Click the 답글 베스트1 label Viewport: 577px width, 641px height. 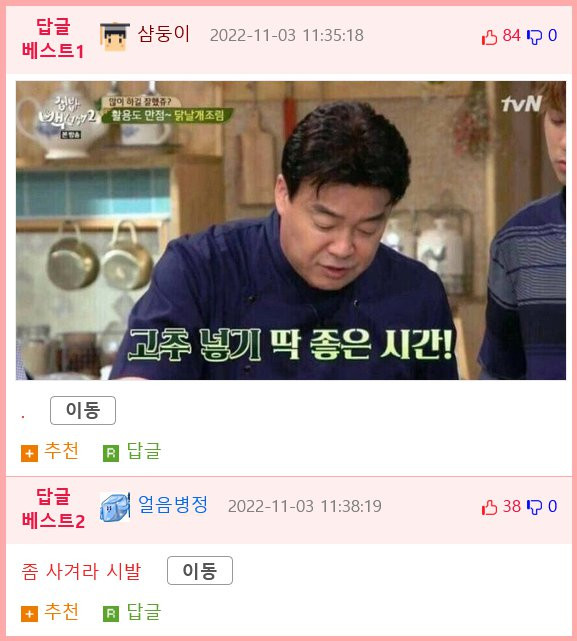(x=53, y=39)
